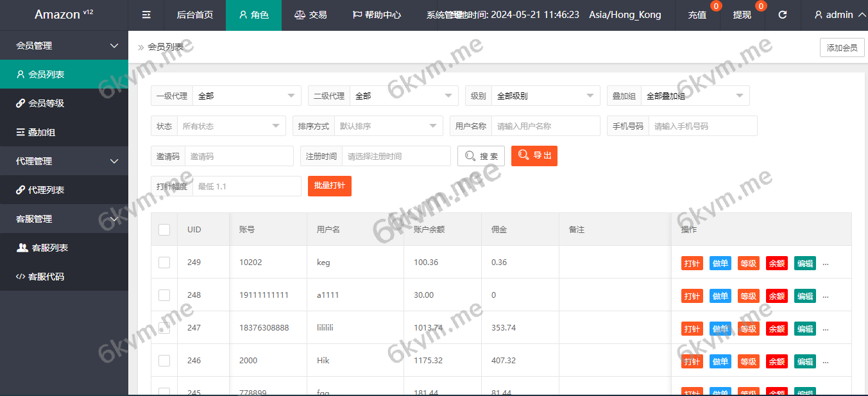Open 客服列表 in the sidebar

pos(49,248)
